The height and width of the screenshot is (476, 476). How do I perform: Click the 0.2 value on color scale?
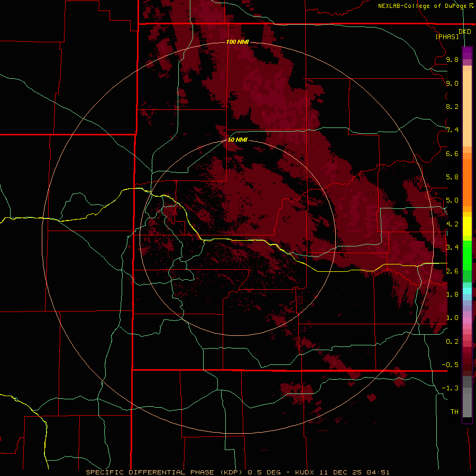click(452, 342)
